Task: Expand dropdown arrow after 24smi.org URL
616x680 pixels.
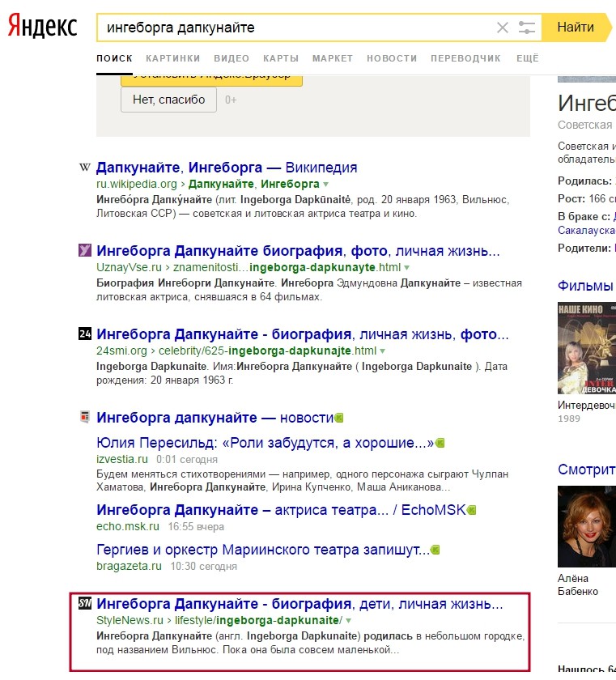Action: [x=382, y=351]
